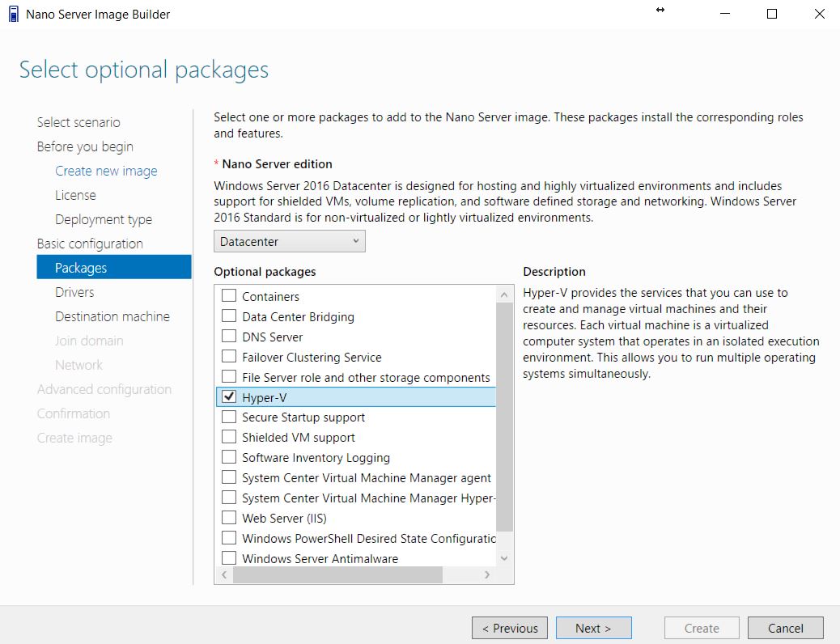Click the package list scroll up arrow
This screenshot has width=840, height=644.
point(504,294)
